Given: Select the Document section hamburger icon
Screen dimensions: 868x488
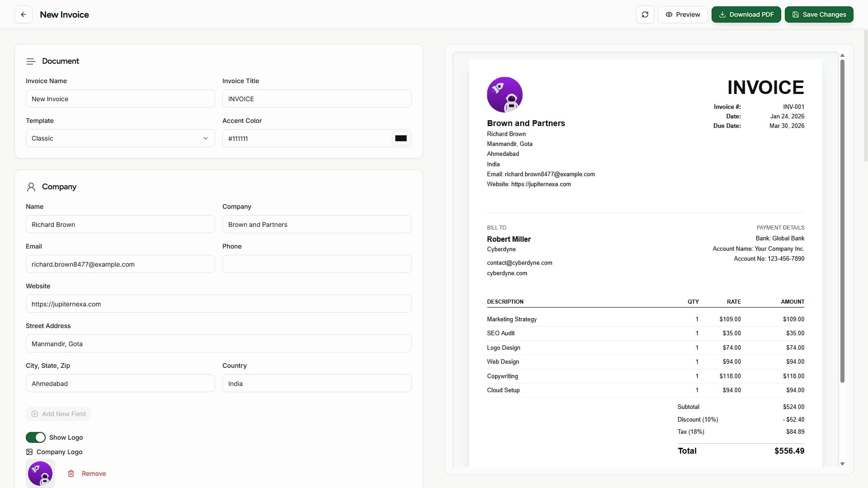Looking at the screenshot, I should [x=31, y=61].
